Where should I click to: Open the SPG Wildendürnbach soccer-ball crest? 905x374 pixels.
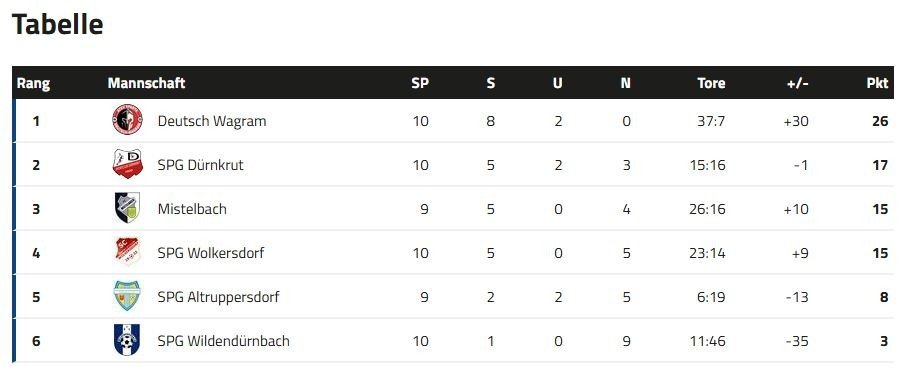coord(127,341)
